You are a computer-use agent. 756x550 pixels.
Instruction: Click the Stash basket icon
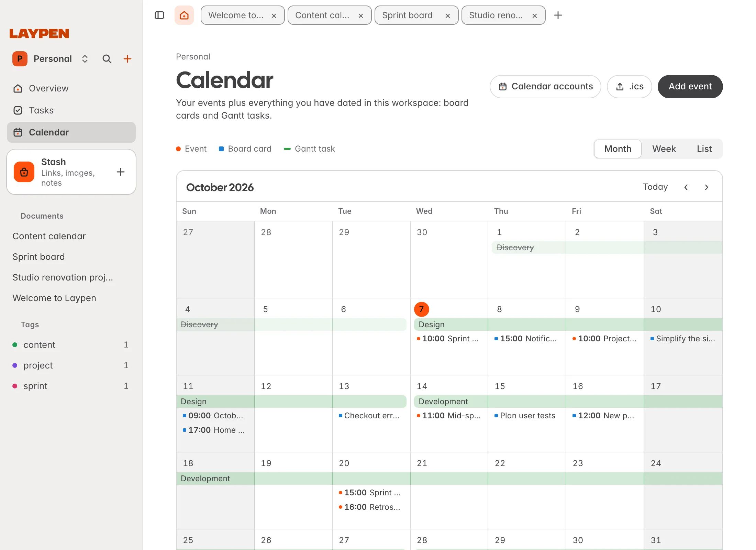pyautogui.click(x=24, y=172)
